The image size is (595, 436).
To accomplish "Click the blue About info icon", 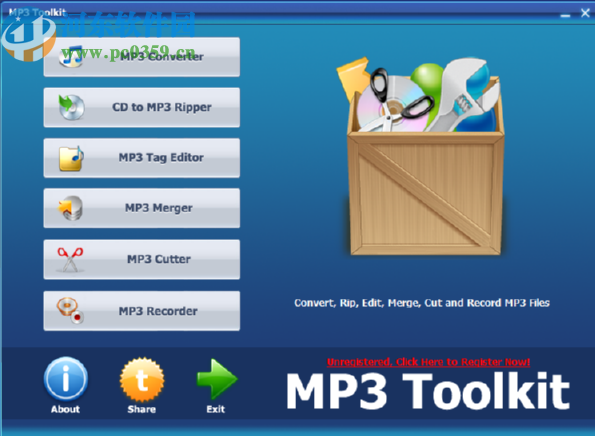I will [x=66, y=379].
